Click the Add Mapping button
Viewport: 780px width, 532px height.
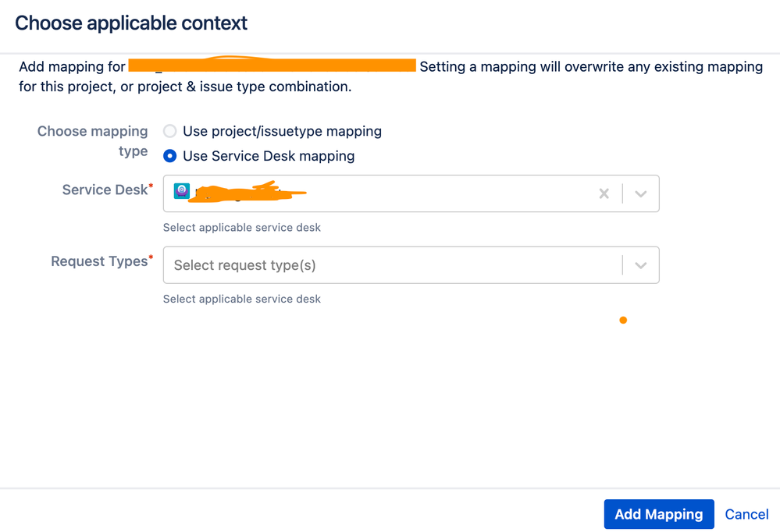pyautogui.click(x=658, y=514)
